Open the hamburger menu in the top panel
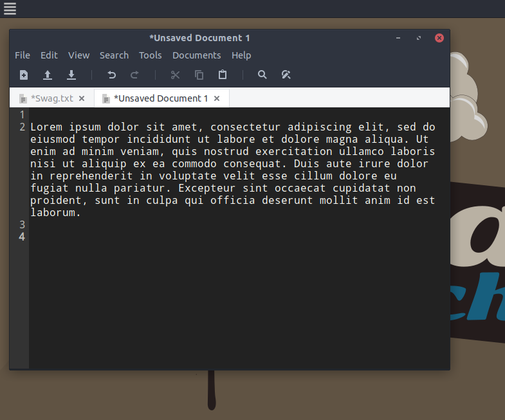 tap(10, 8)
